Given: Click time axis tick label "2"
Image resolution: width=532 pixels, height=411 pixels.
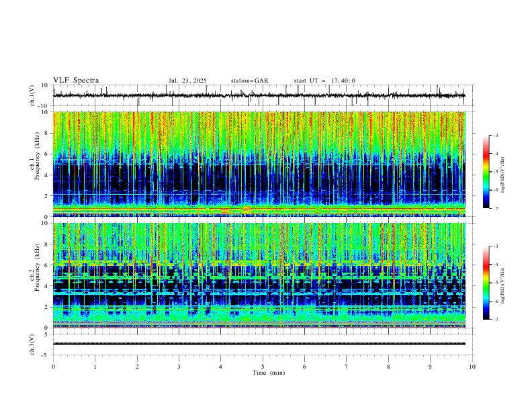Looking at the screenshot, I should point(137,367).
